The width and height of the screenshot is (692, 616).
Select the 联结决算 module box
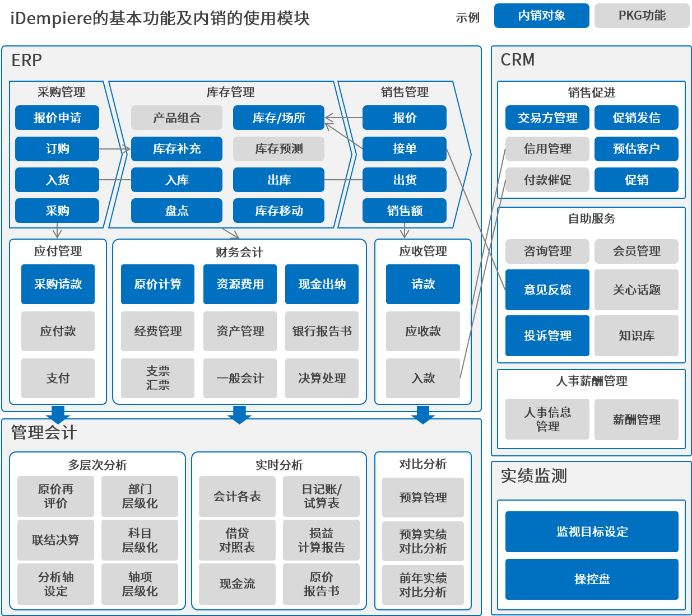point(55,540)
